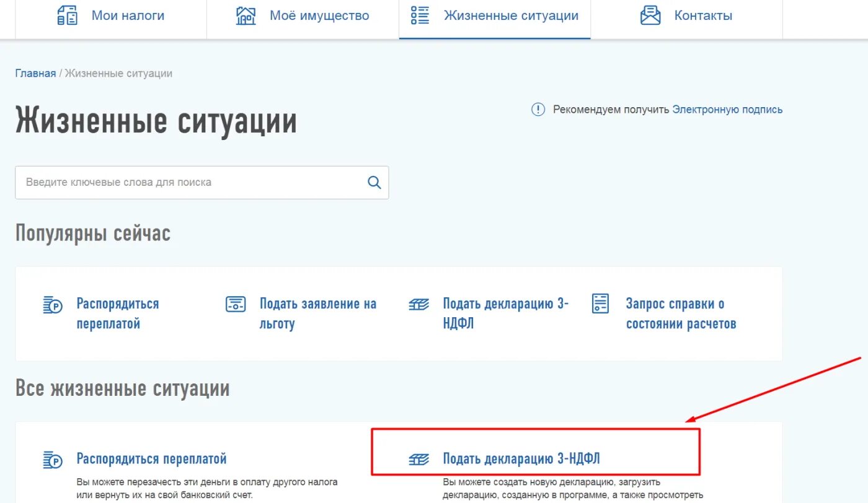Click the 3-НДФЛ icon in Все жизненные ситуации

coord(419,460)
